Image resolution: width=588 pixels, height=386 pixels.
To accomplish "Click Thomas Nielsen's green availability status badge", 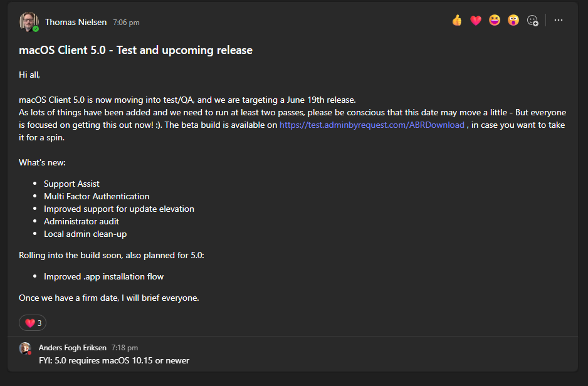I will [36, 29].
